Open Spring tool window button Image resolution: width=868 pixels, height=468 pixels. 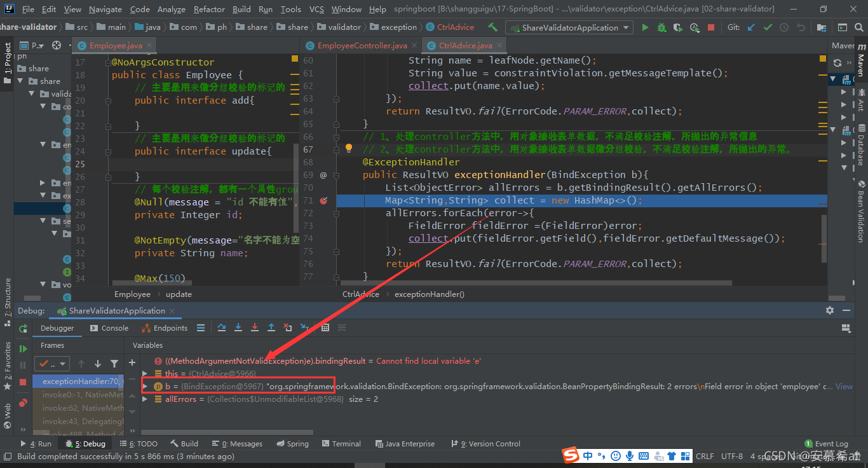coord(292,444)
